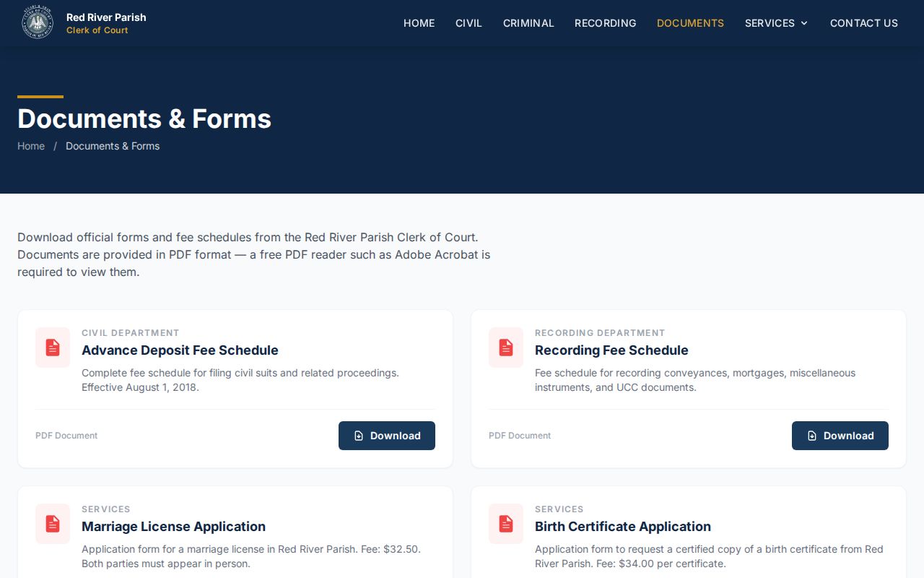This screenshot has width=924, height=578.
Task: Click the marriage license fee description text
Action: [x=251, y=556]
